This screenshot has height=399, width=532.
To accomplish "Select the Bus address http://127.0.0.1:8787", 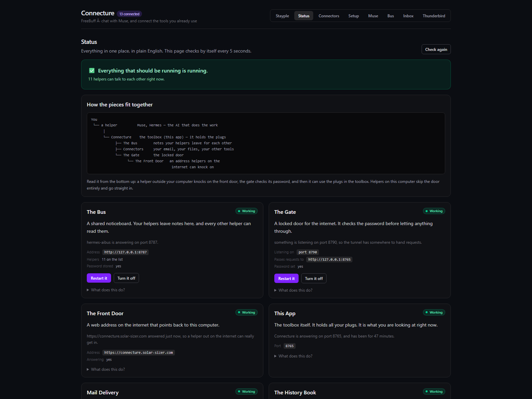I will [x=125, y=252].
